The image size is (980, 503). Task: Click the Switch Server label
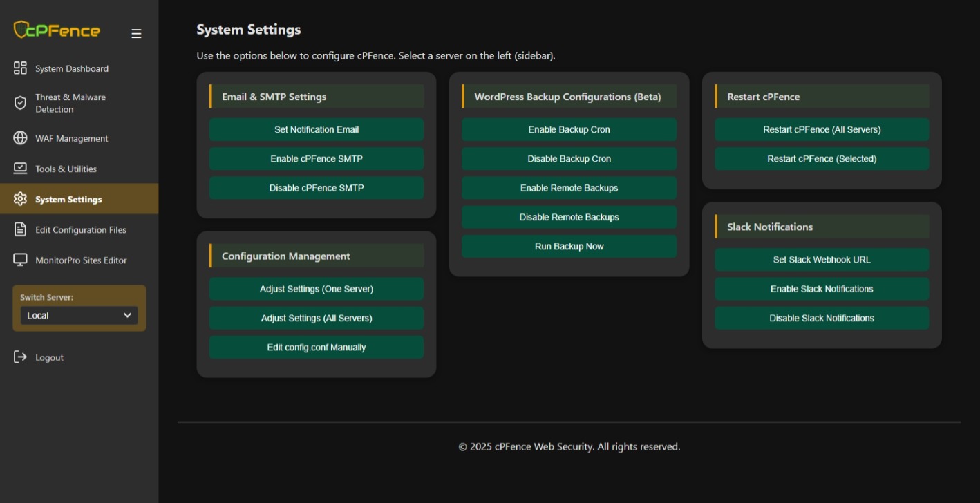tap(46, 297)
